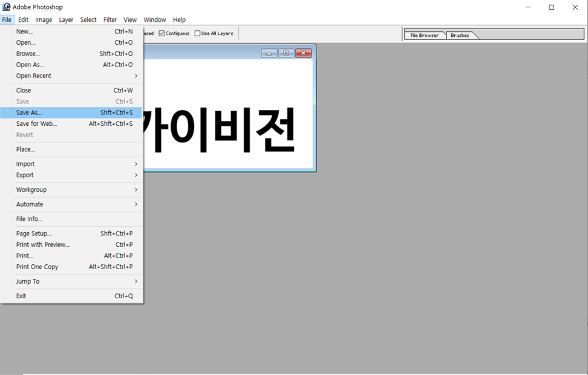Enable Use All Layers checkbox
This screenshot has width=588, height=375.
tap(197, 33)
